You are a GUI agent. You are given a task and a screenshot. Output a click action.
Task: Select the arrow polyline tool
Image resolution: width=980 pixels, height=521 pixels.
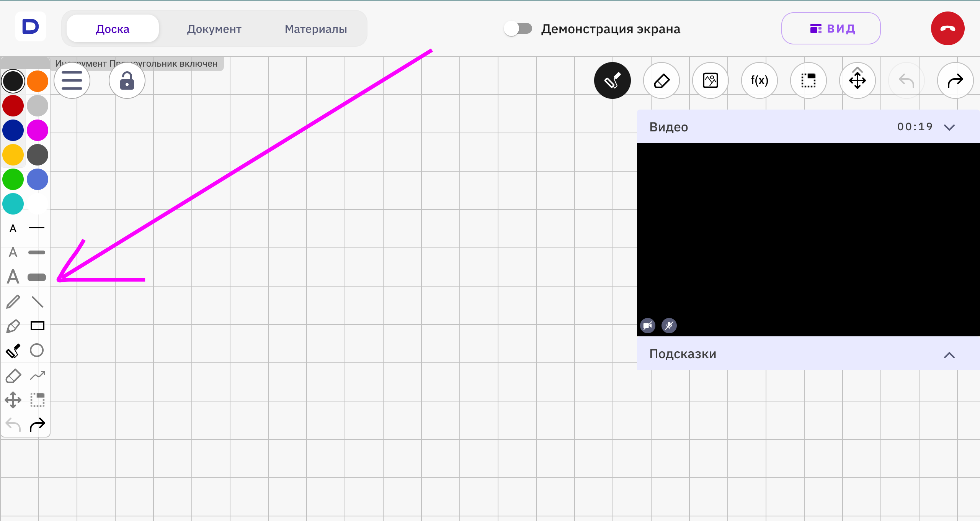coord(38,375)
